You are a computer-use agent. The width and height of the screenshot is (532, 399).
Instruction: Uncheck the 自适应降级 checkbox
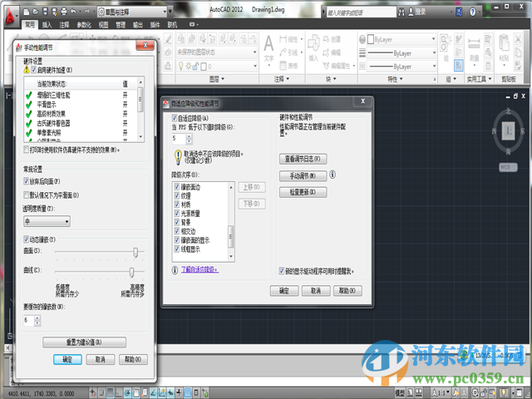tap(175, 118)
